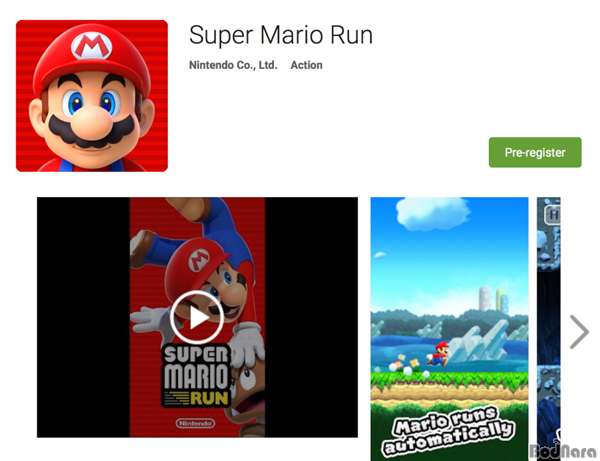Image resolution: width=600 pixels, height=461 pixels.
Task: Click the M emblem on Mario's cap icon
Action: coord(92,46)
